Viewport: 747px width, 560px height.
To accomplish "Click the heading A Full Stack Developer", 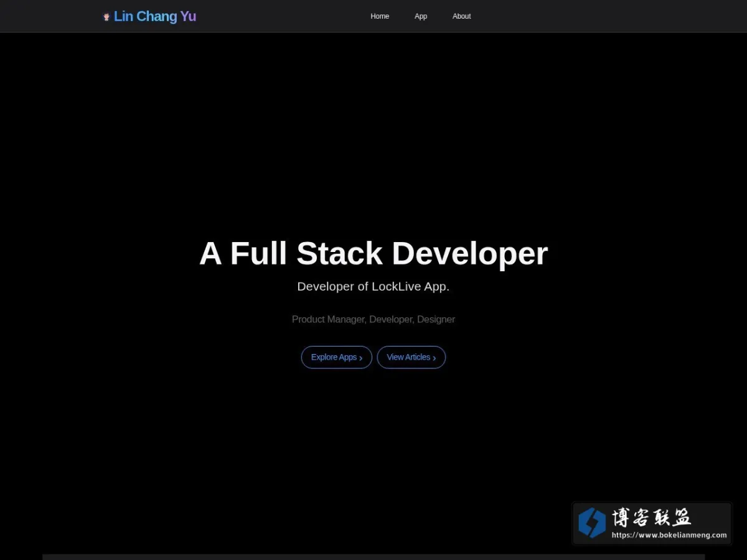I will [x=374, y=253].
